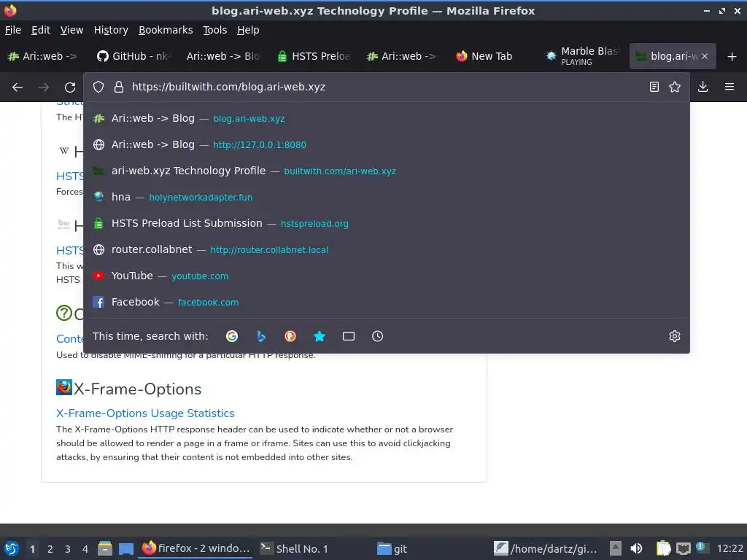Click the file manager drawer taskbar icon
747x560 pixels.
105,548
